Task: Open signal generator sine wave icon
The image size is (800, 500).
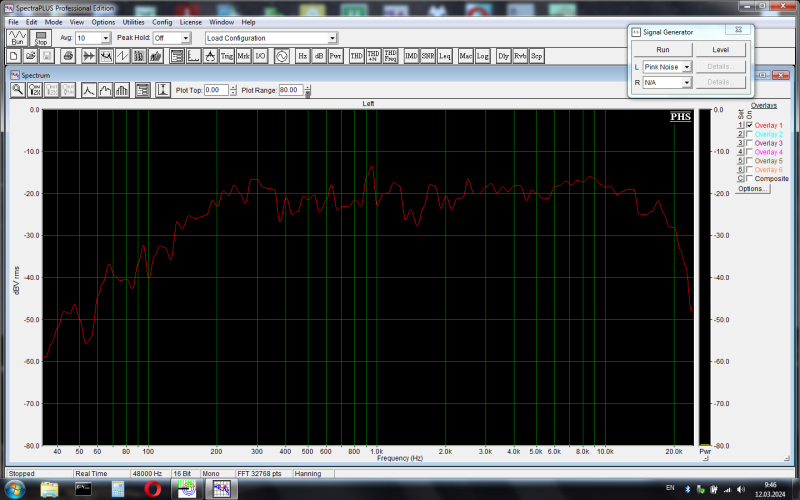Action: pyautogui.click(x=282, y=56)
